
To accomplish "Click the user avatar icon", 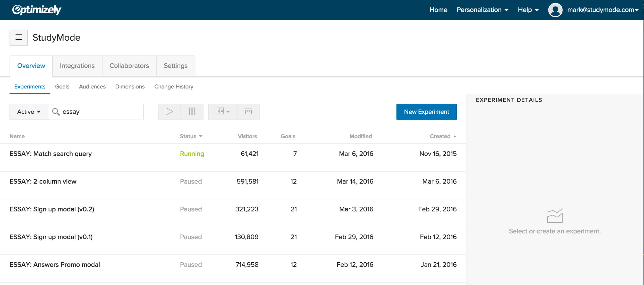I will [555, 10].
